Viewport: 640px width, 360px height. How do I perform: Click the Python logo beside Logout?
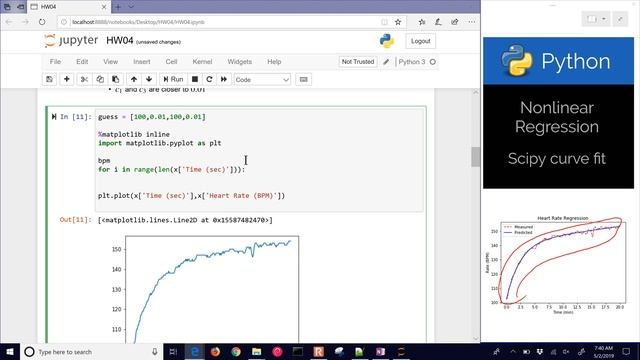(387, 41)
